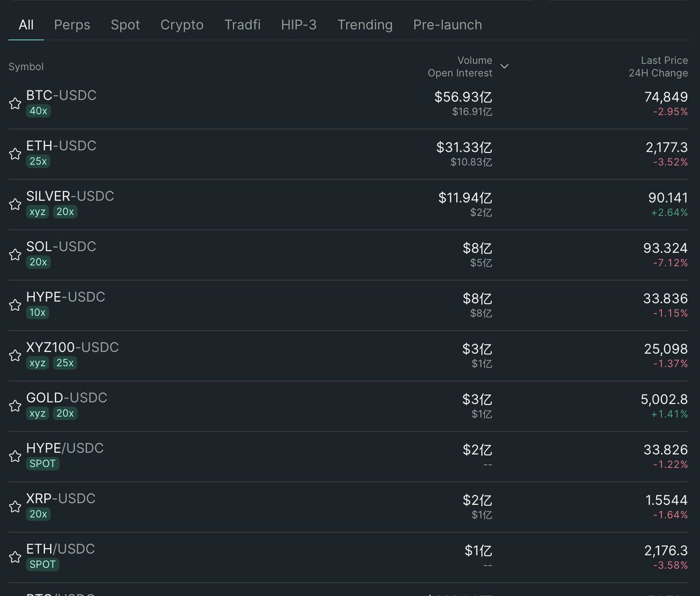Favorite the HYPE/USDC spot pair
700x596 pixels.
(15, 456)
